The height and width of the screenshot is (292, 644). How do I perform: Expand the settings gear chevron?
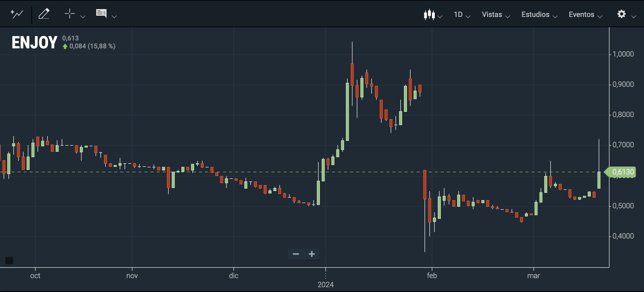coord(634,17)
